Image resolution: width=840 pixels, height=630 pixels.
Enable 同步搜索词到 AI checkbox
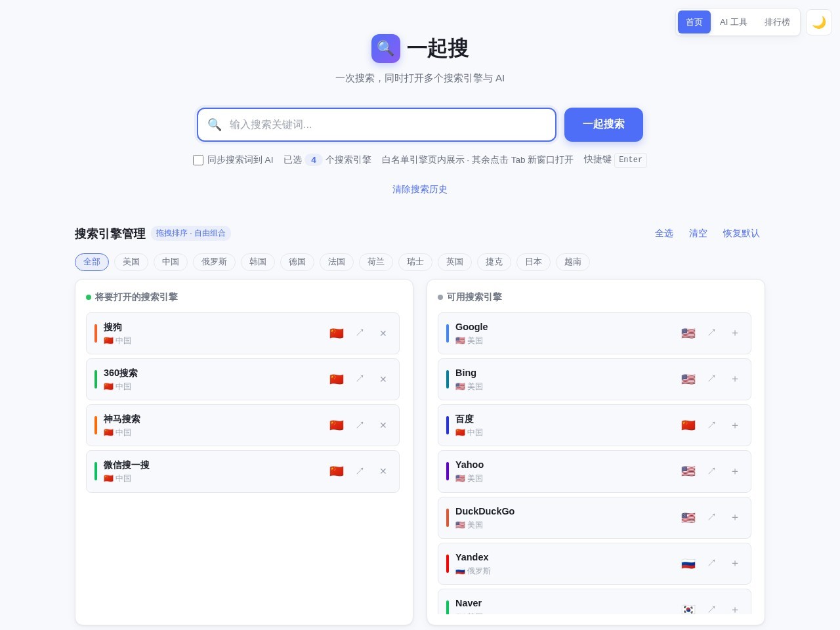(x=198, y=160)
